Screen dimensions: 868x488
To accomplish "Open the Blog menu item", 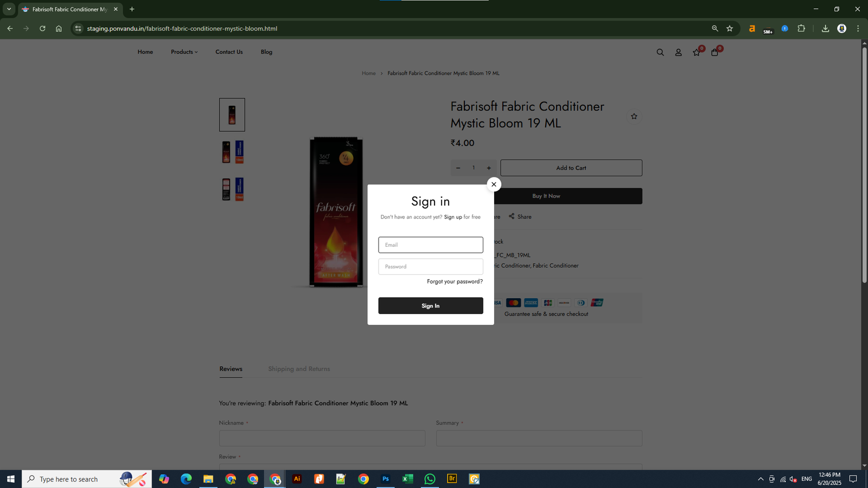I will point(266,52).
